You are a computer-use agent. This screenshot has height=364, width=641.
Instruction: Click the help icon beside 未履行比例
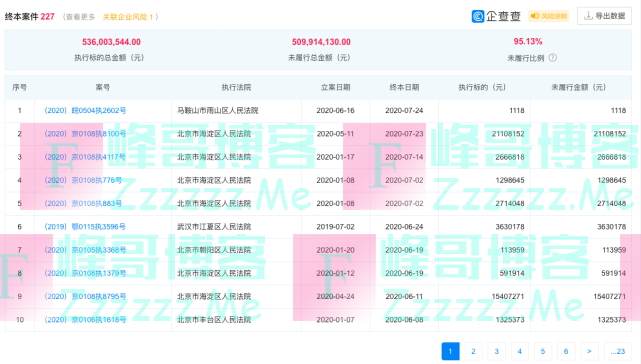(552, 58)
